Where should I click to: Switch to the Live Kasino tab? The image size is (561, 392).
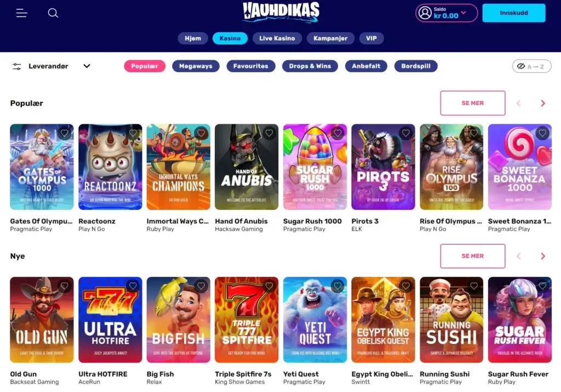click(277, 38)
